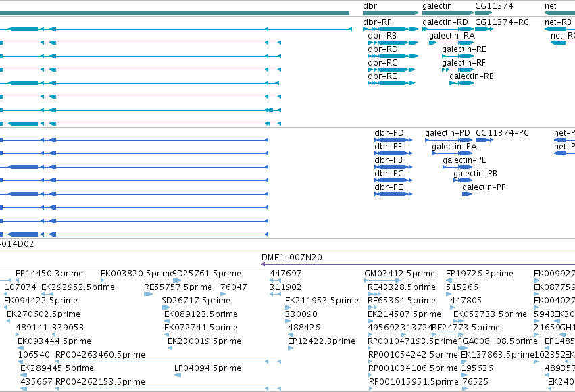Select EST RP004263460.5prime
The width and height of the screenshot is (575, 392).
pyautogui.click(x=100, y=355)
